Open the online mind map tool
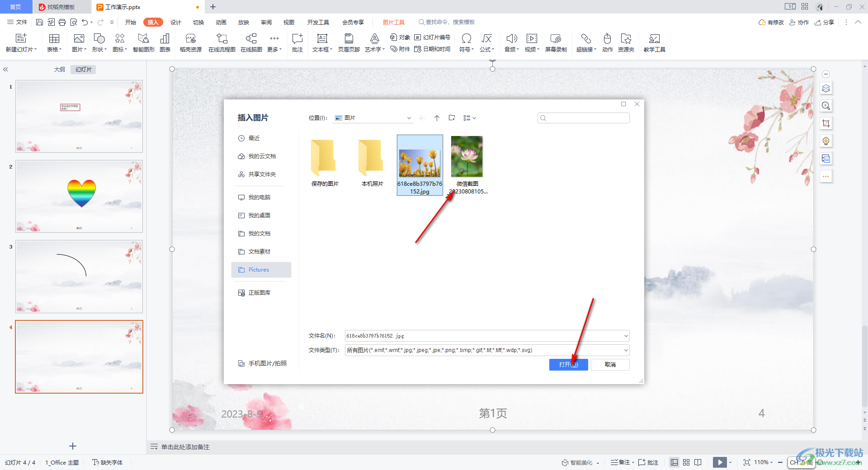The height and width of the screenshot is (470, 868). click(x=251, y=38)
